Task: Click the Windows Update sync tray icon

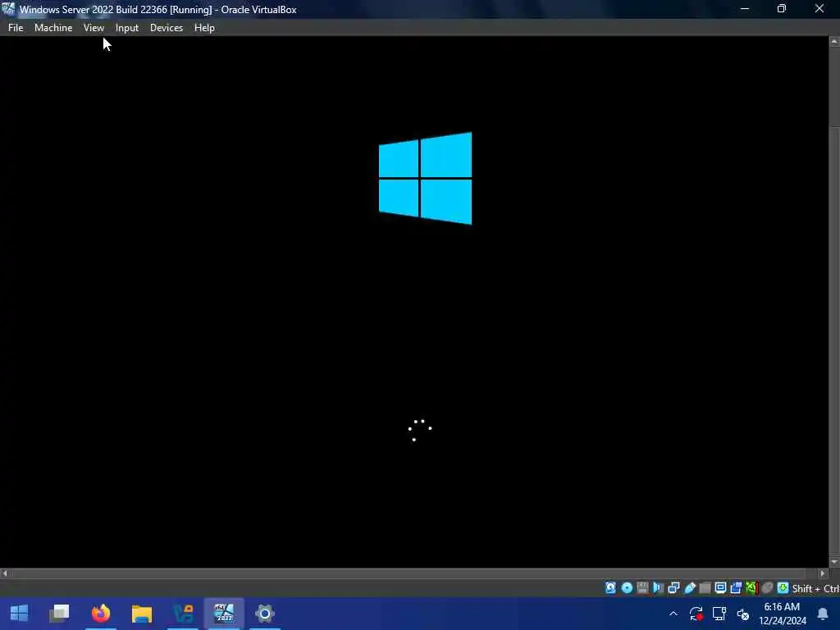Action: click(696, 614)
